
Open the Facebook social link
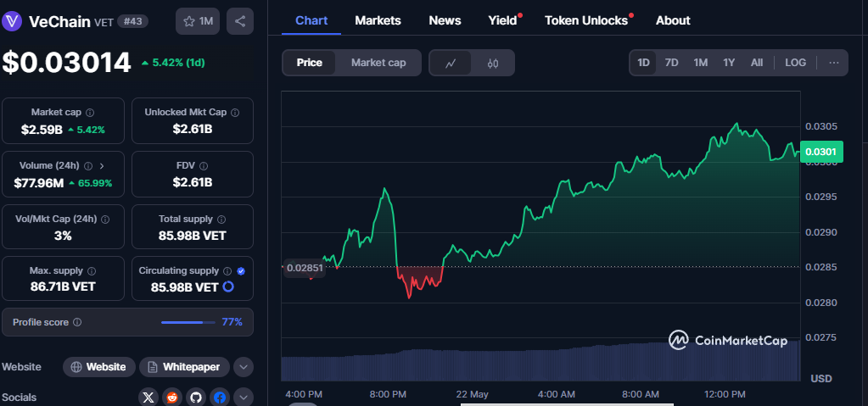coord(220,398)
